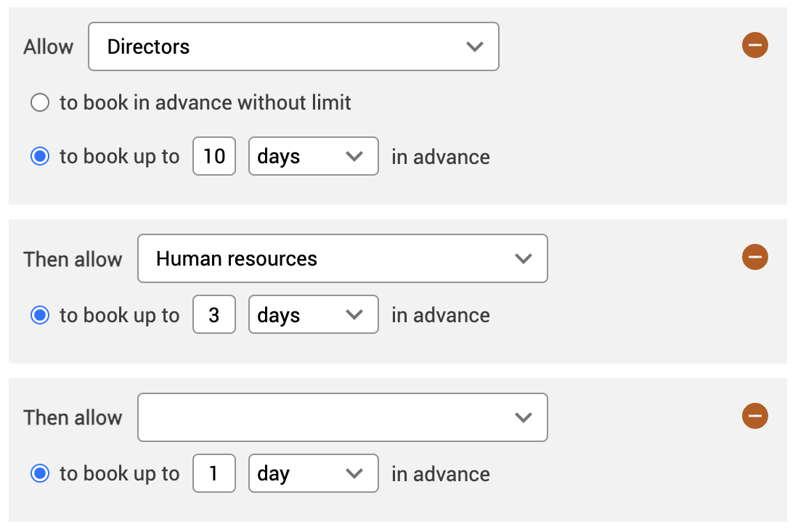Image resolution: width=798 pixels, height=532 pixels.
Task: Remove the Human resources booking rule
Action: (754, 257)
